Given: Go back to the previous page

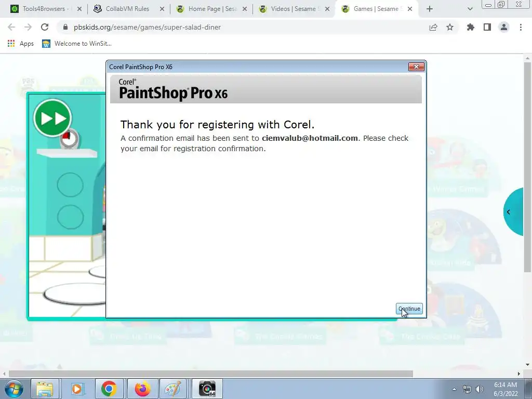Looking at the screenshot, I should tap(11, 27).
